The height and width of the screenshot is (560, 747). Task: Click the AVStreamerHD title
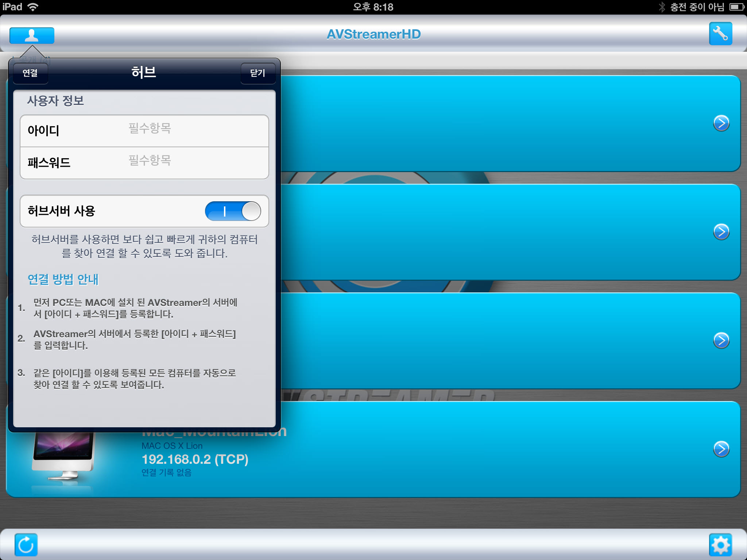[x=373, y=34]
